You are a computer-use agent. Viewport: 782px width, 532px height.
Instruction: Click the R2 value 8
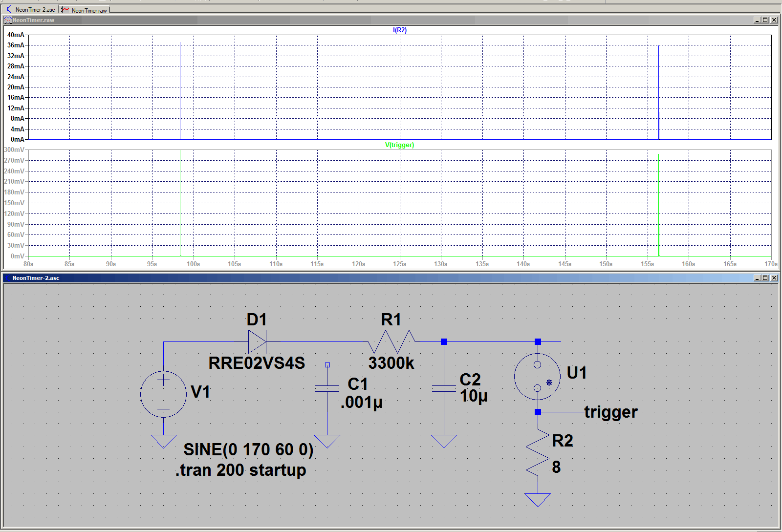[556, 467]
